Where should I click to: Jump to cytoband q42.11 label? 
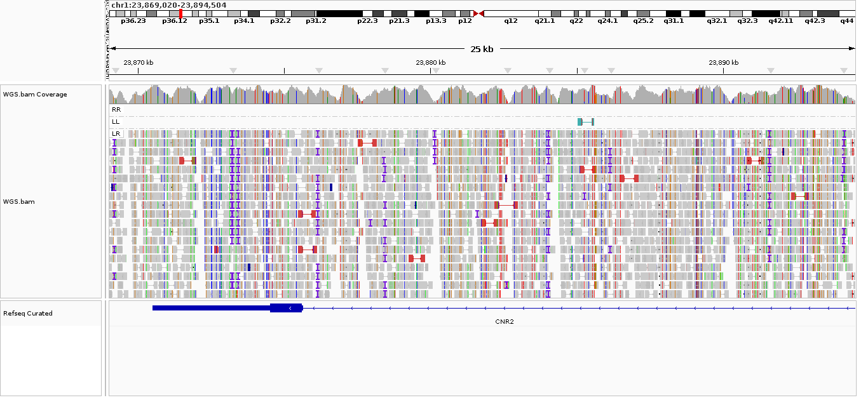pyautogui.click(x=781, y=21)
